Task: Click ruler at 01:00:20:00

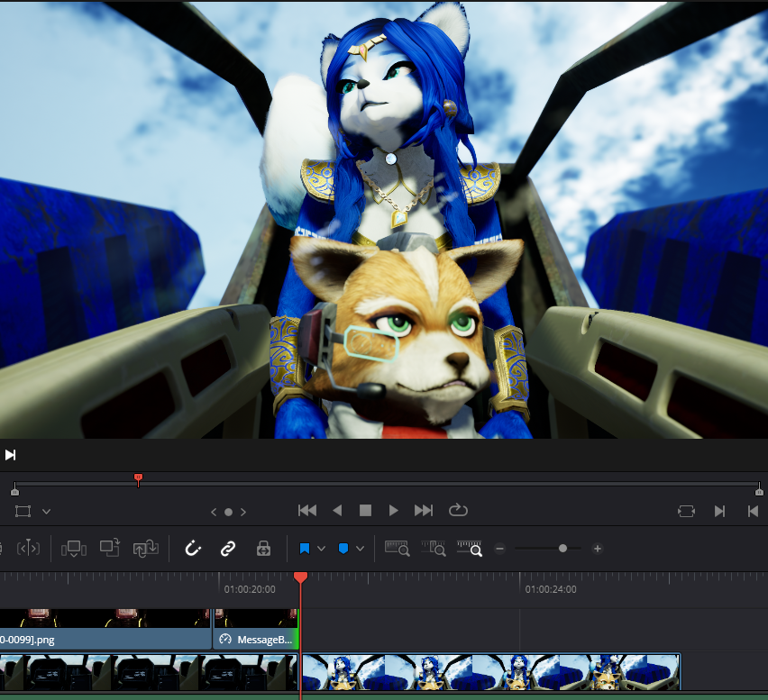Action: pyautogui.click(x=250, y=589)
